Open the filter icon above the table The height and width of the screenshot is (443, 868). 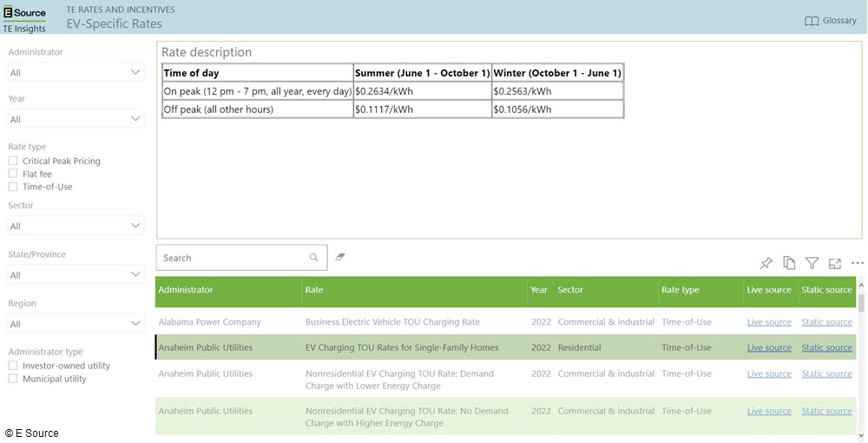812,263
